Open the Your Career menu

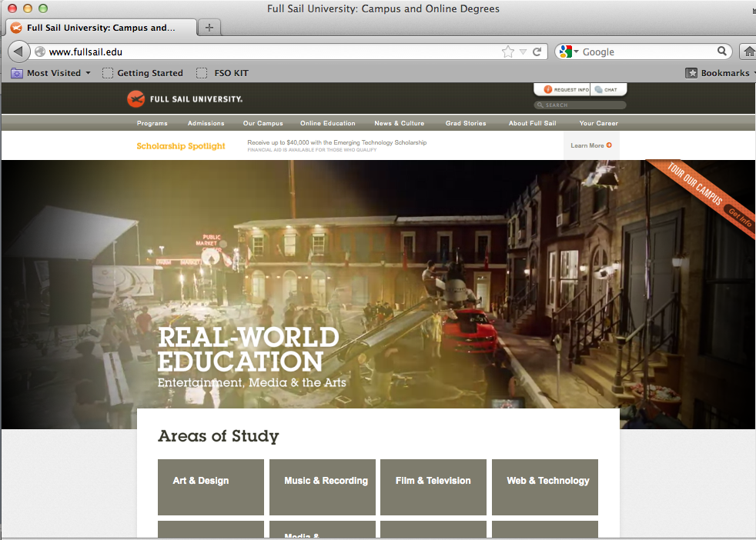click(598, 123)
